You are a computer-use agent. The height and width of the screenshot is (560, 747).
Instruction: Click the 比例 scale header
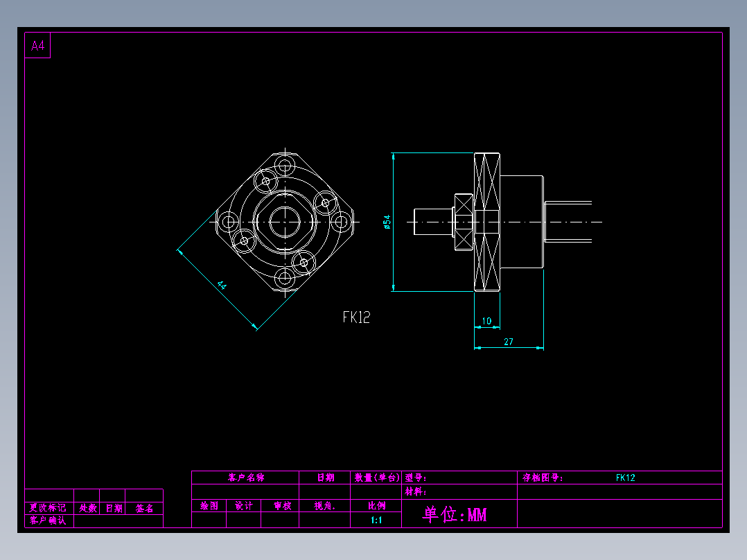tap(376, 506)
